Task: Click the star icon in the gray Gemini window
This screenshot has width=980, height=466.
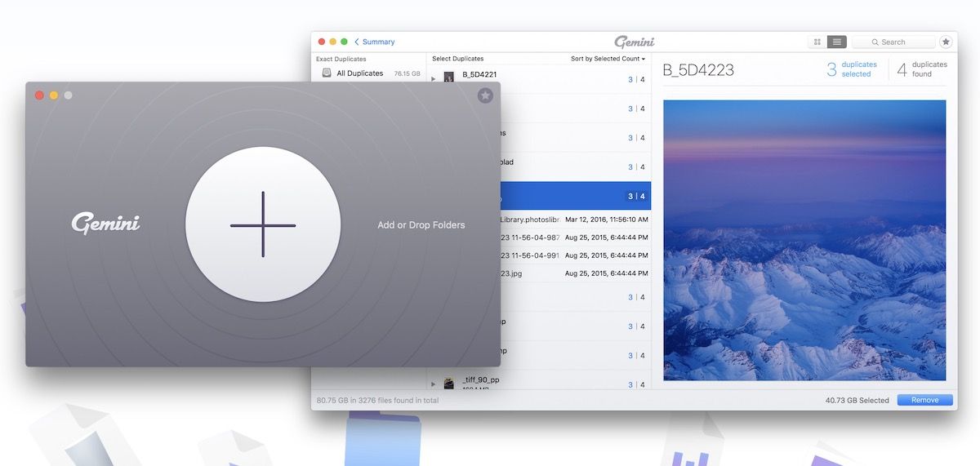Action: 485,95
